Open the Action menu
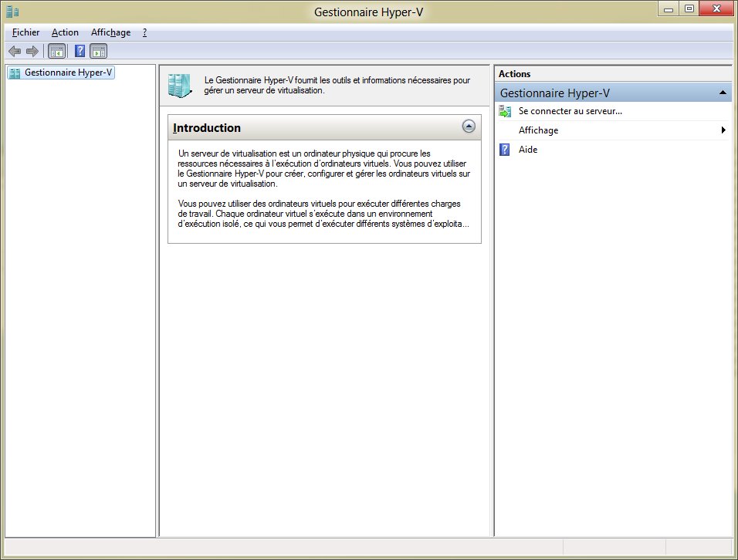This screenshot has width=738, height=560. pos(65,32)
